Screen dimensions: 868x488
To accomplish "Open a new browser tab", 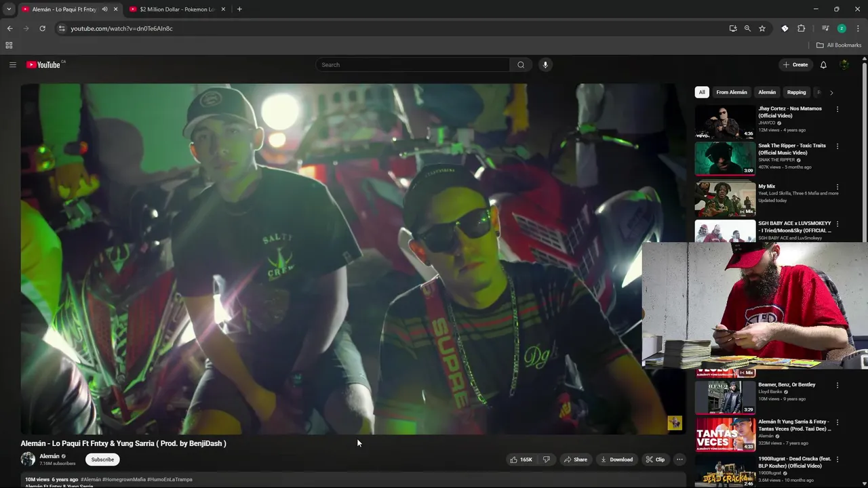I will point(239,9).
